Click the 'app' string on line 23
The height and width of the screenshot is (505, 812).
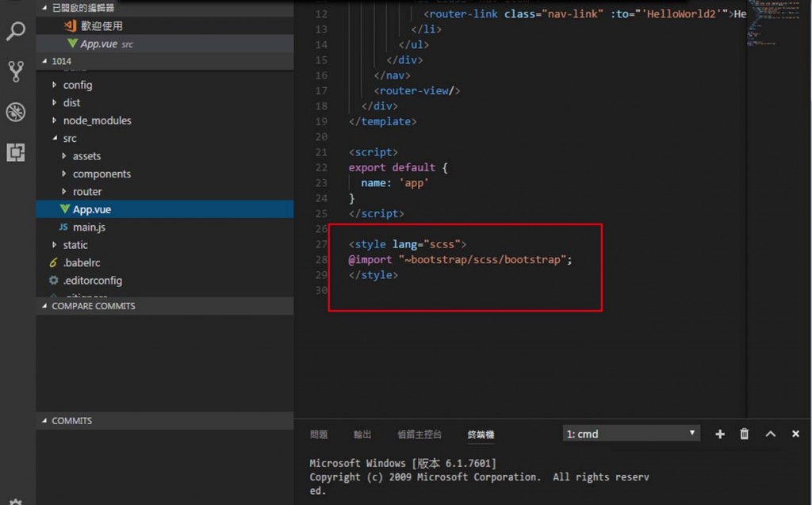click(x=414, y=183)
